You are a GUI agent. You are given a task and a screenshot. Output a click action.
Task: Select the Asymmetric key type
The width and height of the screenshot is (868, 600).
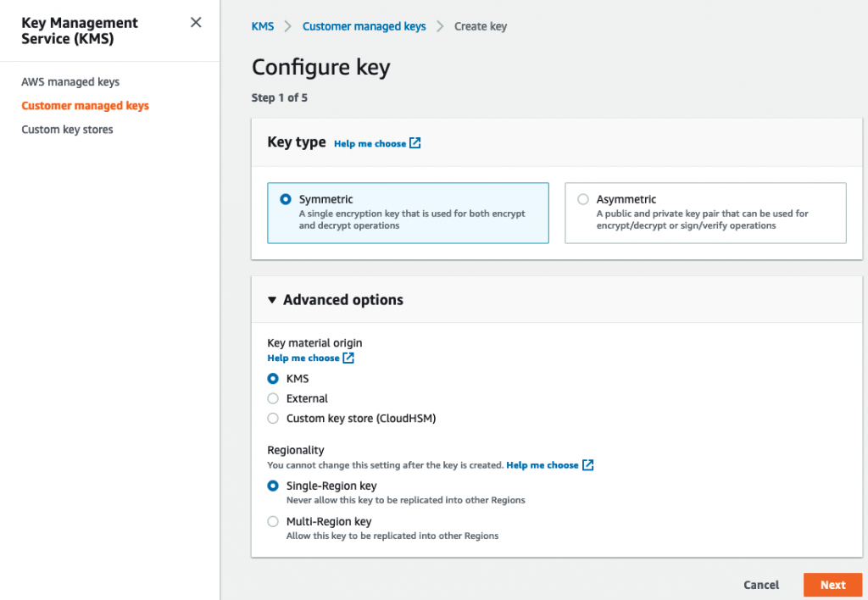[583, 200]
